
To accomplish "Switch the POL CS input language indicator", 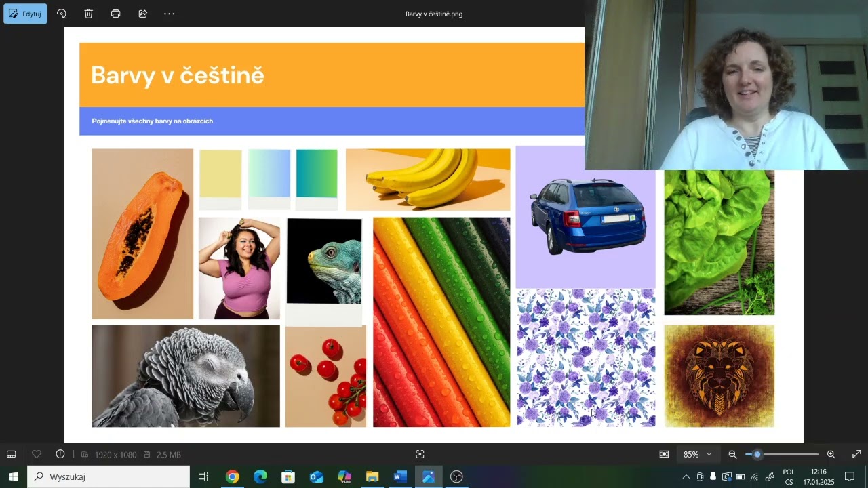I will pos(789,476).
